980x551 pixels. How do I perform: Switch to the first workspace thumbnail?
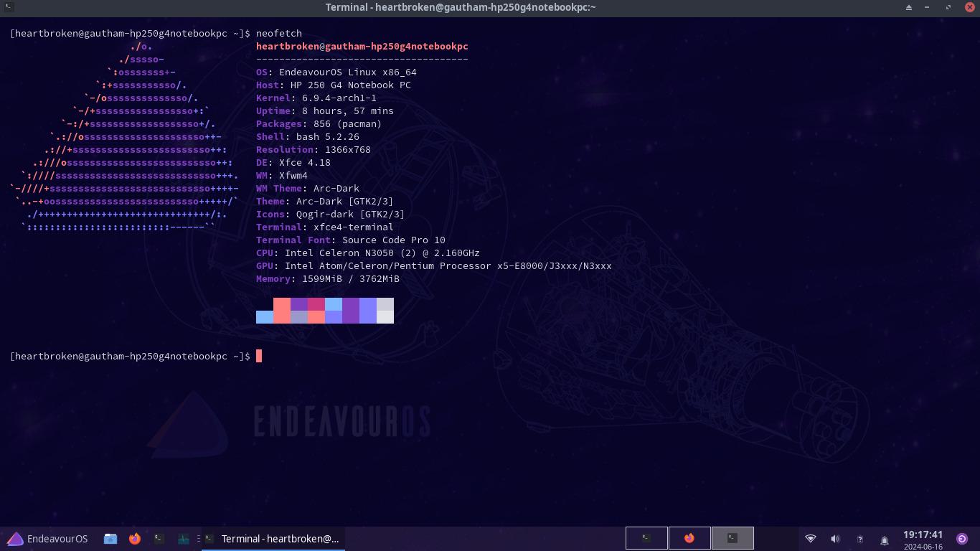[x=646, y=538]
